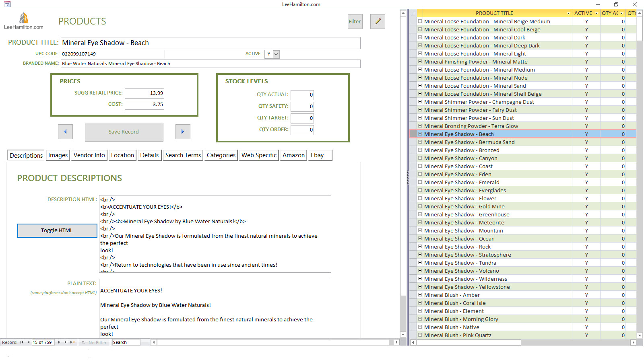Select row header of Mineral Eye Shadow - Beach

[x=413, y=134]
